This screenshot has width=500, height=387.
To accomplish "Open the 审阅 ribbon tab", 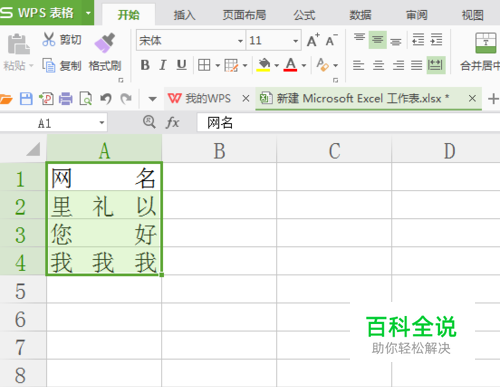I will (x=417, y=15).
